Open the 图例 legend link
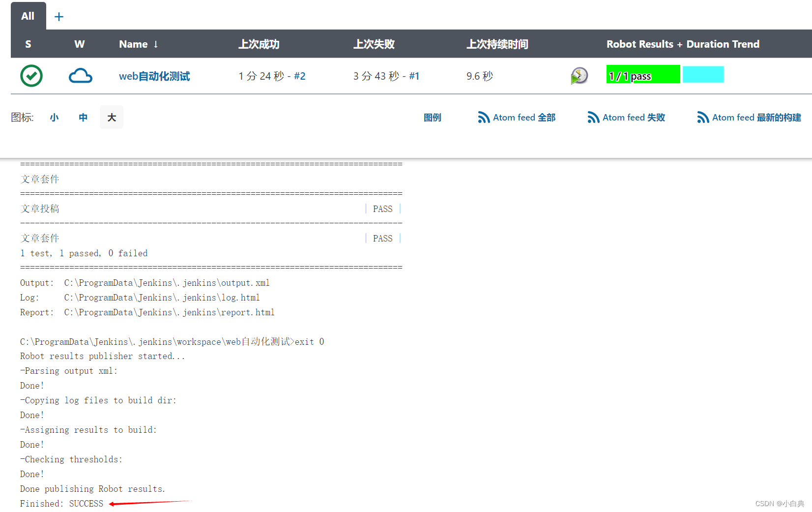 (x=433, y=118)
